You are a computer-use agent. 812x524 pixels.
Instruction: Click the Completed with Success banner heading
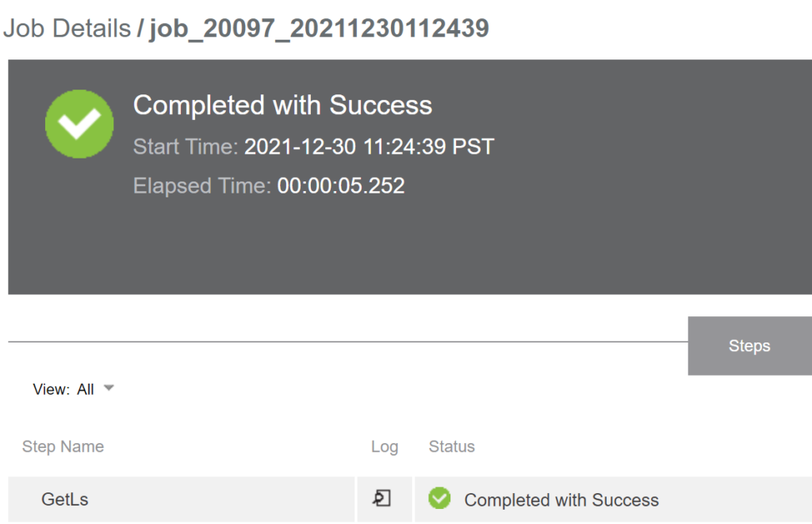coord(282,105)
